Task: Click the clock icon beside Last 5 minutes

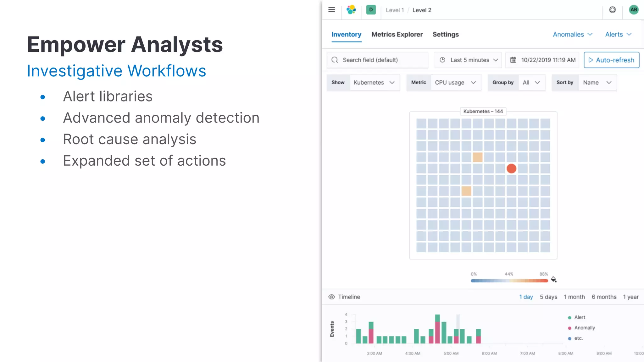Action: click(442, 60)
